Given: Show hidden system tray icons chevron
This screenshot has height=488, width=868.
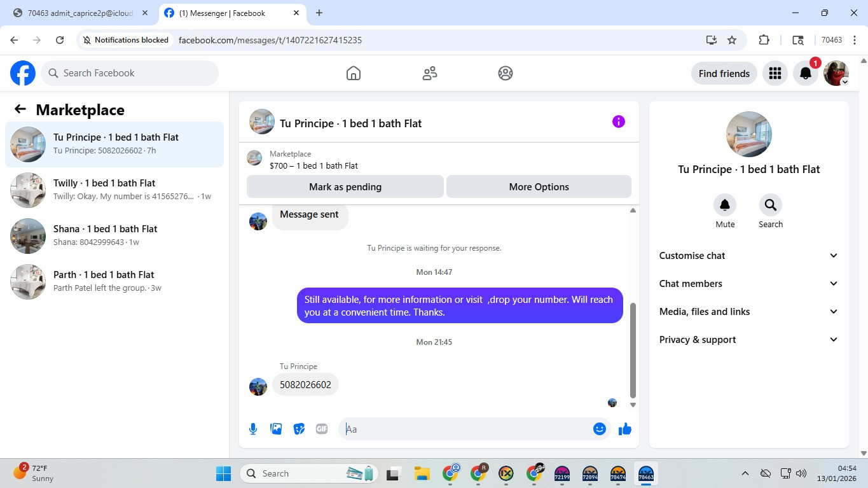Looking at the screenshot, I should [x=745, y=473].
